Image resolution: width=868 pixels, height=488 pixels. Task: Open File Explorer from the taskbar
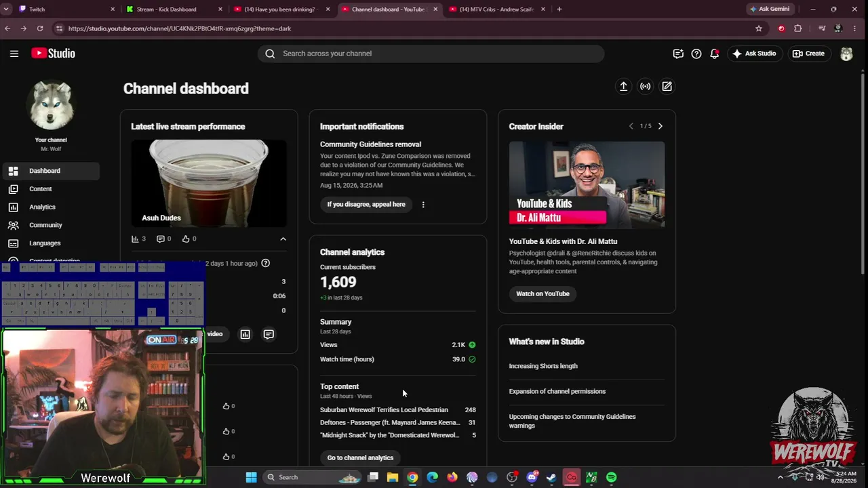393,477
